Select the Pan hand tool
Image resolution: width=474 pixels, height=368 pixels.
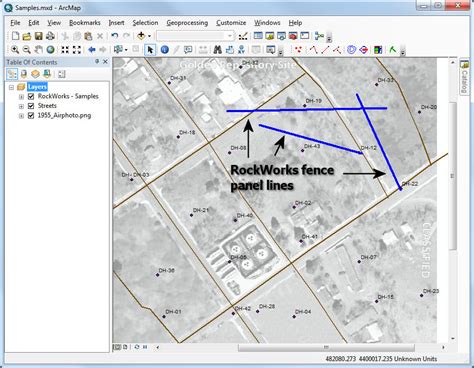pyautogui.click(x=39, y=50)
